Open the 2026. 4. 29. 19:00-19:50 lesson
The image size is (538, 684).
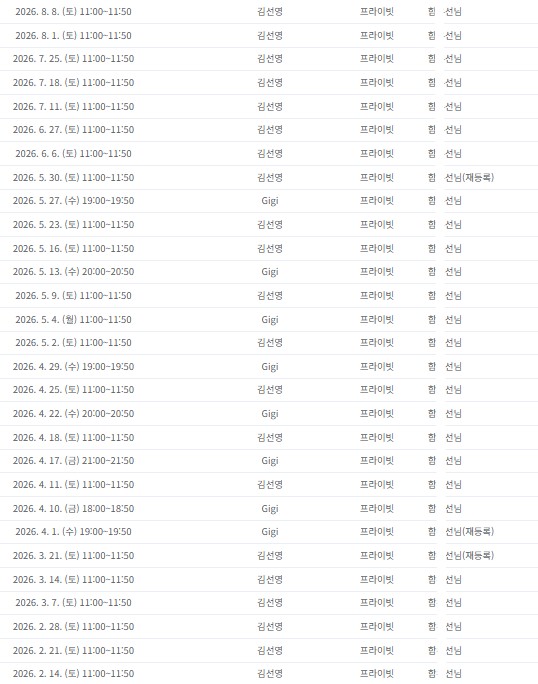pyautogui.click(x=73, y=366)
